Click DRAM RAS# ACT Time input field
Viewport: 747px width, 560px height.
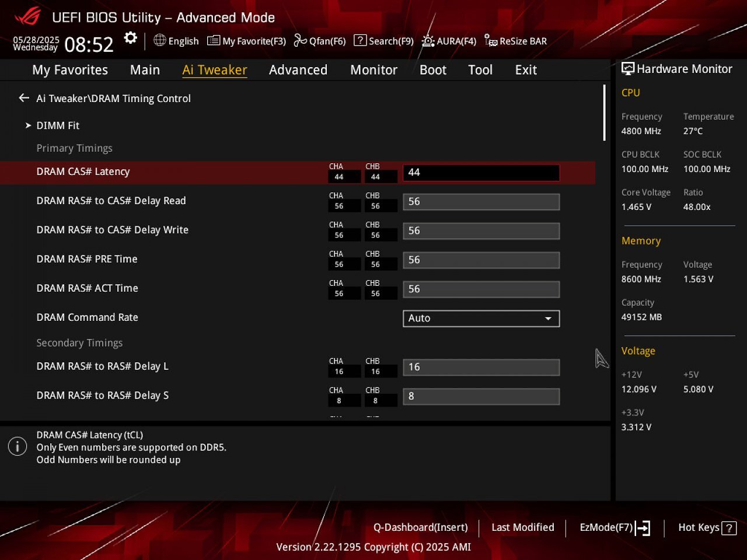pos(481,289)
